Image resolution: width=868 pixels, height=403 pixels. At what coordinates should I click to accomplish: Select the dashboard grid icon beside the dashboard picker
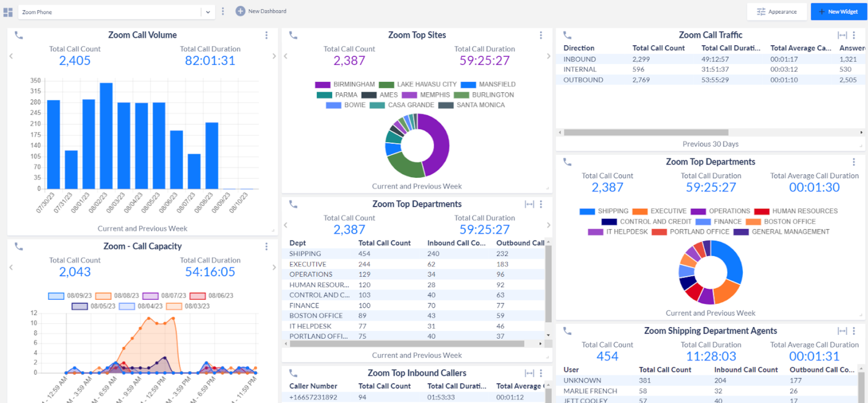click(x=8, y=12)
